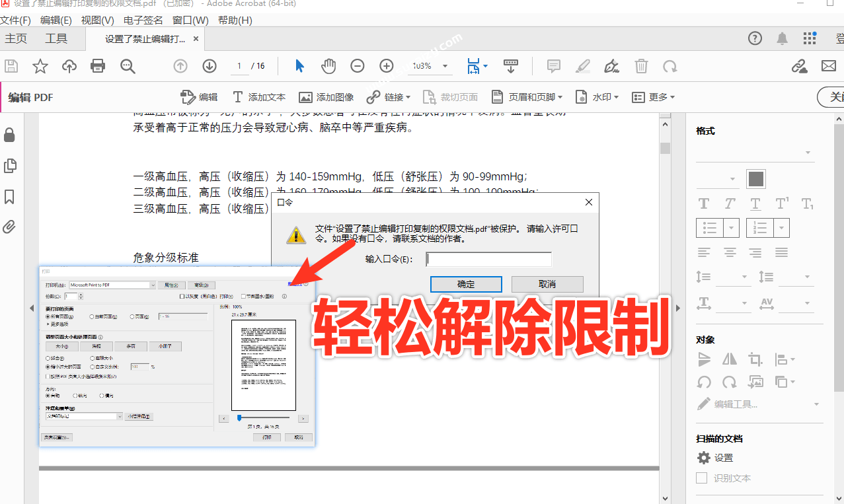
Task: Open the attachments paperclip panel
Action: 9,227
